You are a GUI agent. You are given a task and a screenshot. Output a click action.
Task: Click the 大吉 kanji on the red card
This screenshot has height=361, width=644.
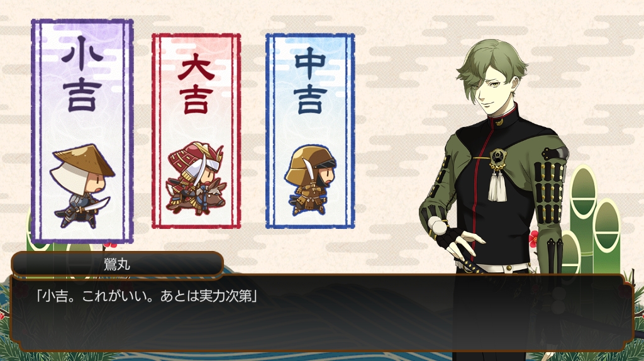coord(196,86)
